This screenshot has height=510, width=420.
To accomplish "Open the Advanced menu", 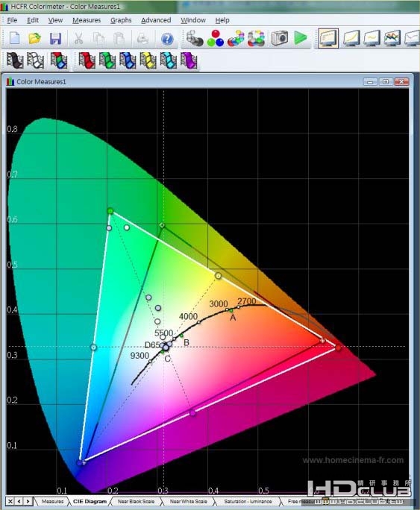I will click(156, 20).
